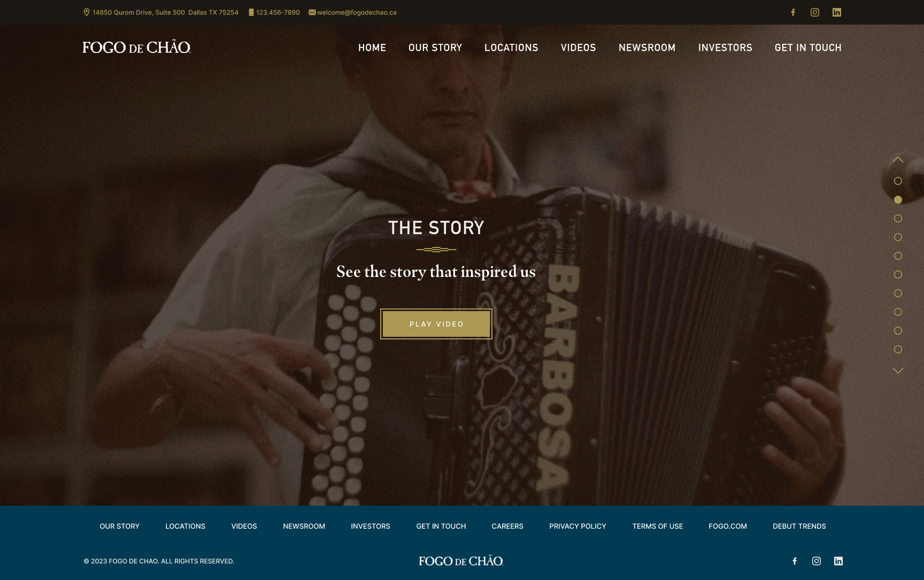
Task: Open INVESTORS in the top navigation
Action: 725,48
